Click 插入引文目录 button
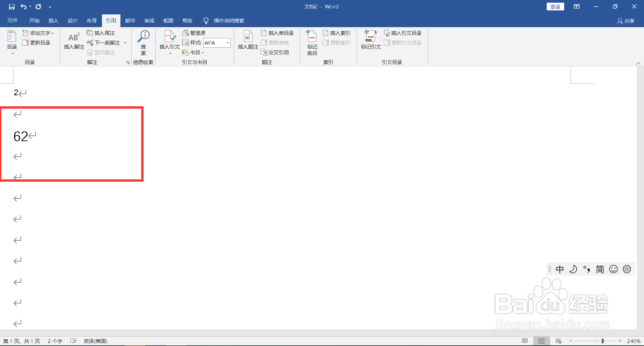The image size is (644, 346). pyautogui.click(x=403, y=33)
